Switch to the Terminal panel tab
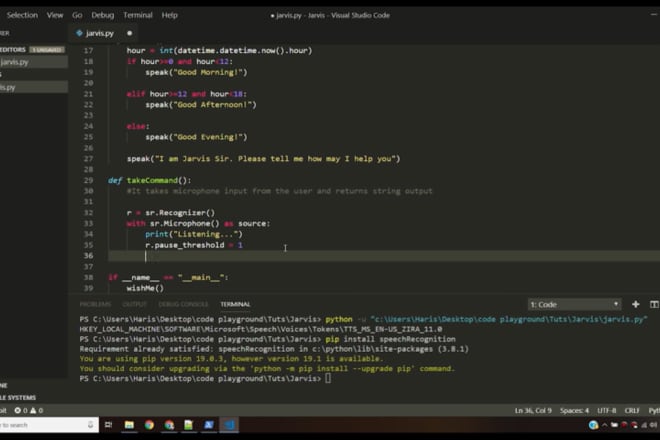Viewport: 660px width, 440px height. [x=235, y=304]
